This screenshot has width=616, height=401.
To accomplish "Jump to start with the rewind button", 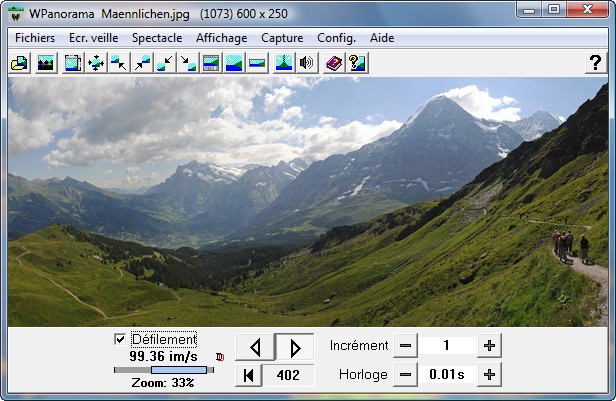I will (x=248, y=375).
